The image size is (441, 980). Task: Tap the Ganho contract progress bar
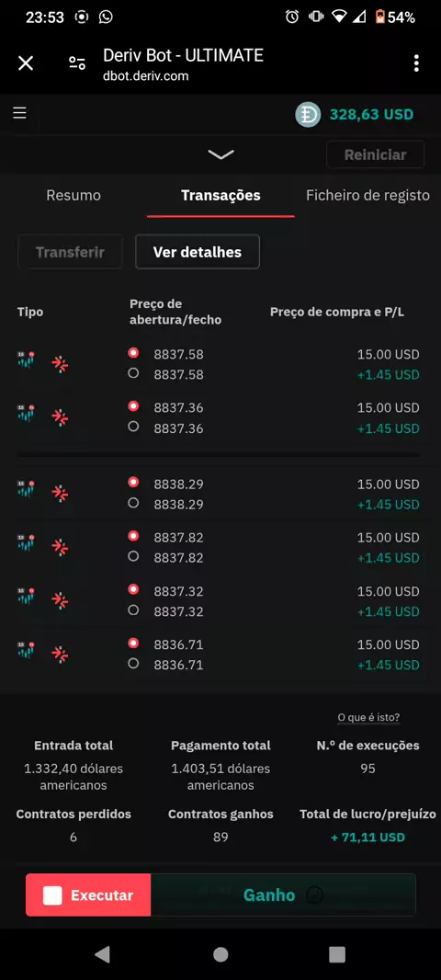click(283, 895)
